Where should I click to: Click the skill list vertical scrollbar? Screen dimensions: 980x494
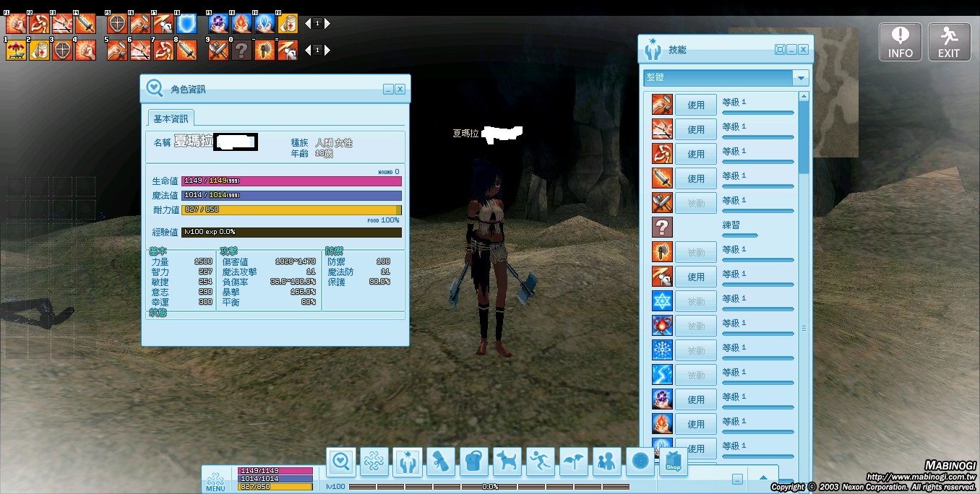click(x=804, y=137)
